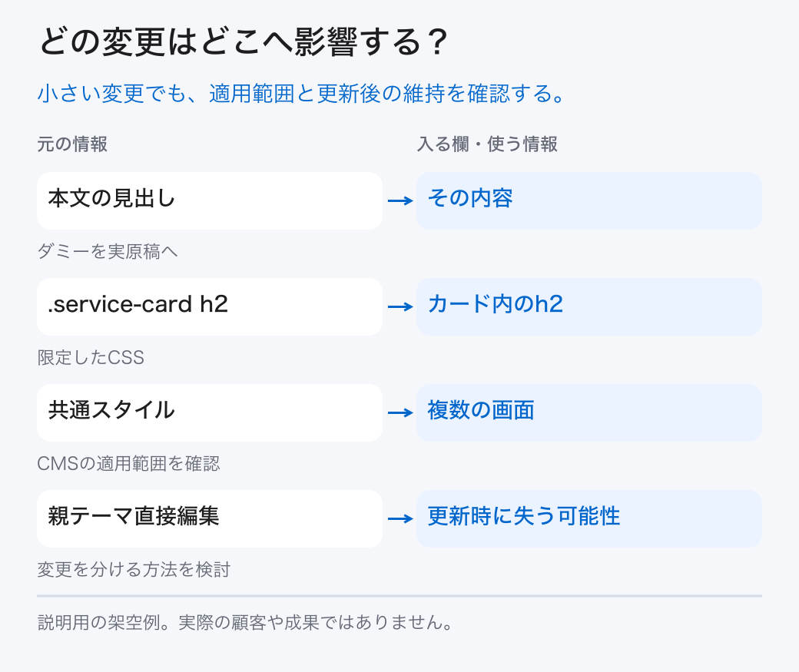Select the card .service-card h2

(210, 306)
